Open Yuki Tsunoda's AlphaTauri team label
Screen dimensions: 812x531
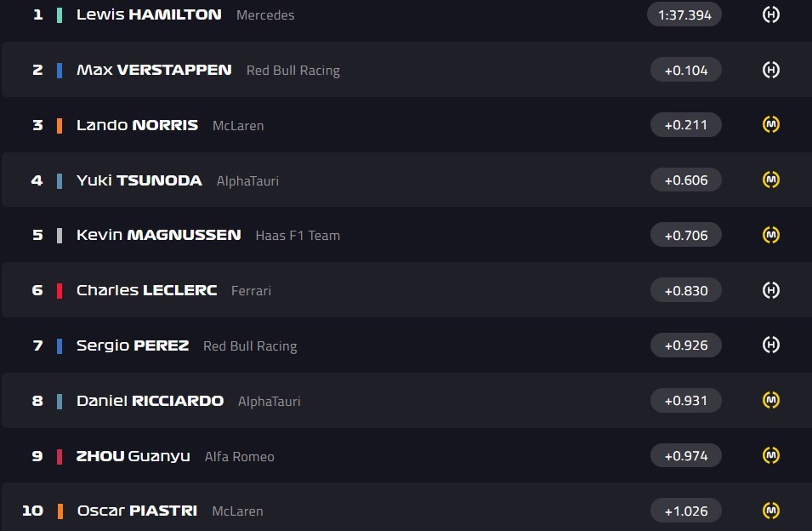(247, 180)
